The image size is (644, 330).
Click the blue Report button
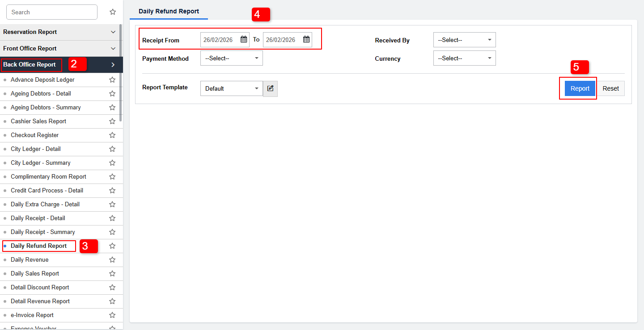[x=580, y=88]
